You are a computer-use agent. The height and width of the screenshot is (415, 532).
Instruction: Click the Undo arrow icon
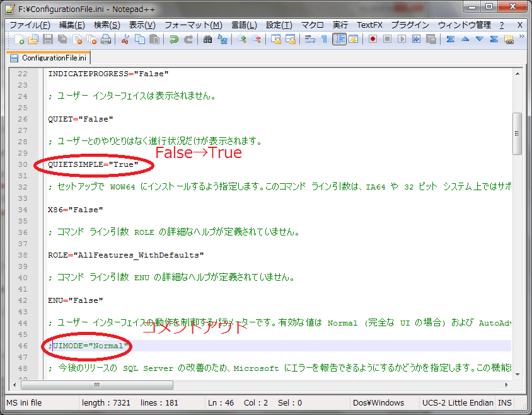[x=173, y=39]
